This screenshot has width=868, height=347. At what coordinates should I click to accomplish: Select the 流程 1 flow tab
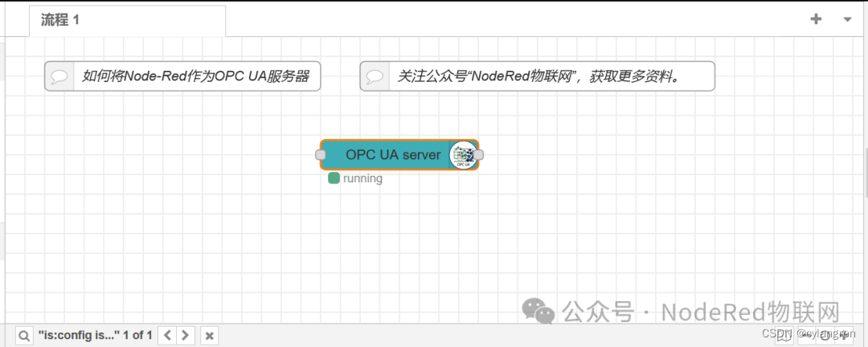point(127,21)
